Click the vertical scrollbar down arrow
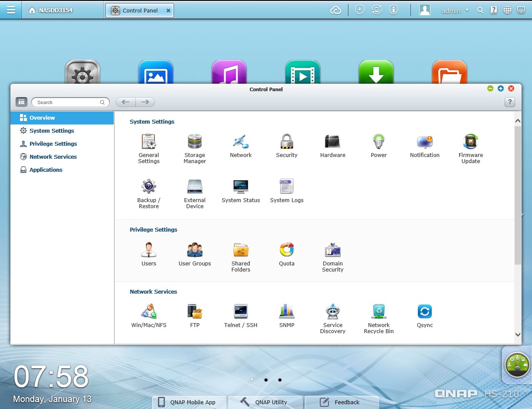The width and height of the screenshot is (532, 409). [x=517, y=334]
